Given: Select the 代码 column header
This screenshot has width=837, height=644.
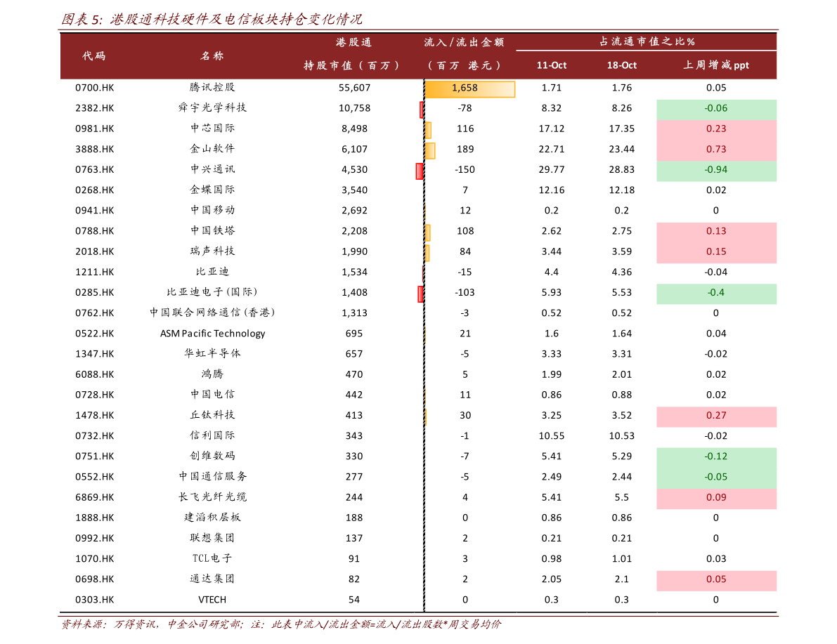Looking at the screenshot, I should [94, 56].
